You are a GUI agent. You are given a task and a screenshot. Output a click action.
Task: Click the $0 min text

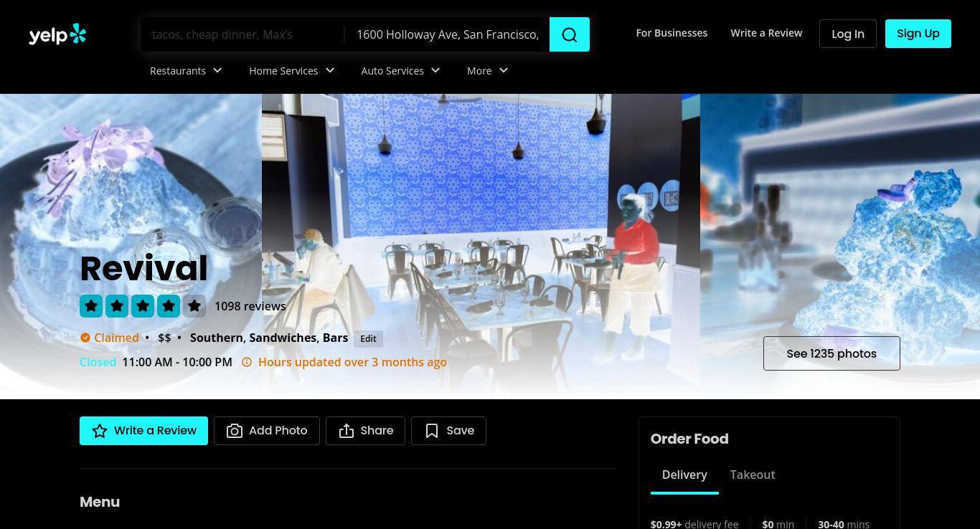(x=778, y=524)
